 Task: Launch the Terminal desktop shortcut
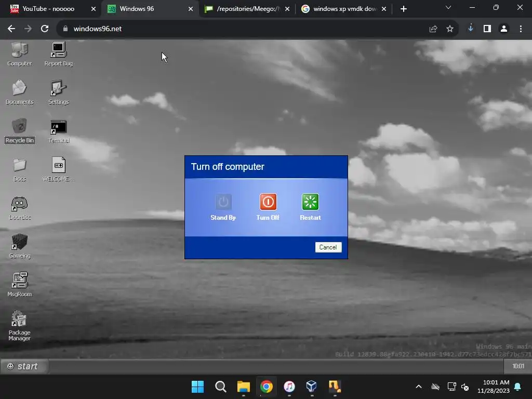point(58,131)
